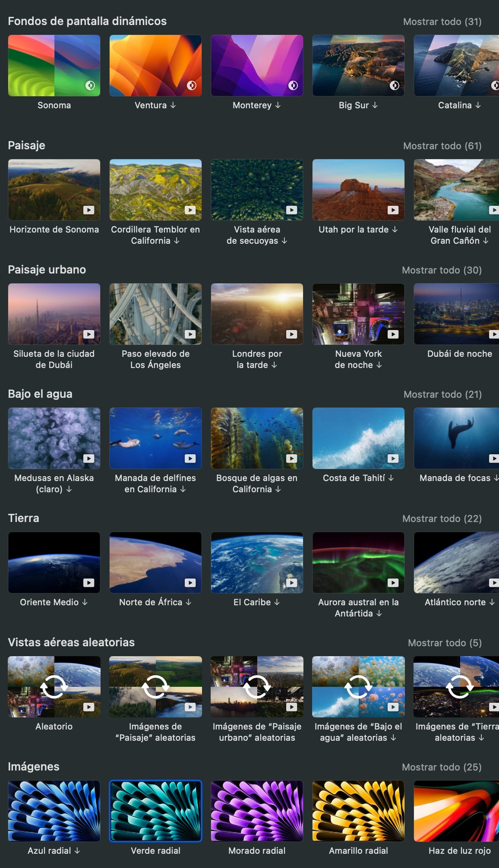Select the Big Sur wallpaper thumbnail

tap(358, 66)
